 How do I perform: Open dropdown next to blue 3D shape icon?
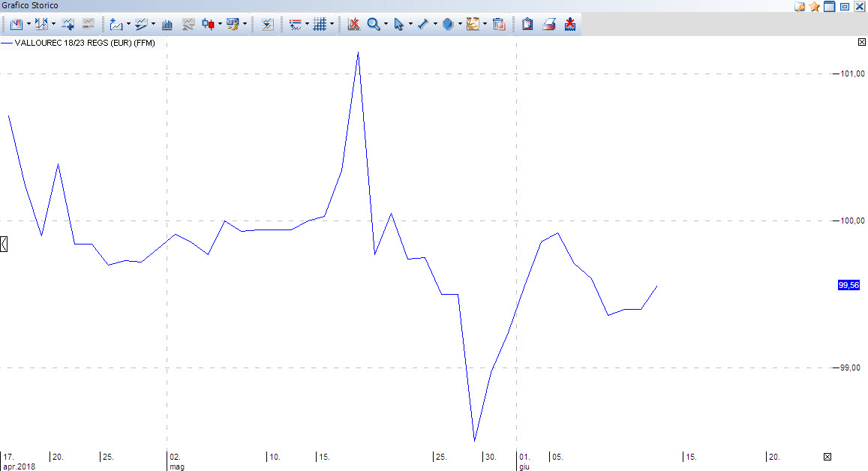coord(460,24)
